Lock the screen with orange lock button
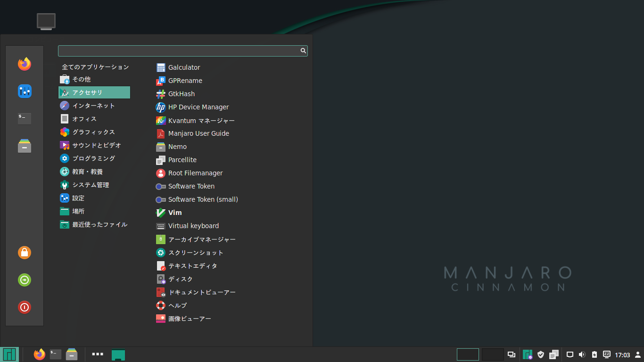Viewport: 644px width, 362px height. coord(25,253)
